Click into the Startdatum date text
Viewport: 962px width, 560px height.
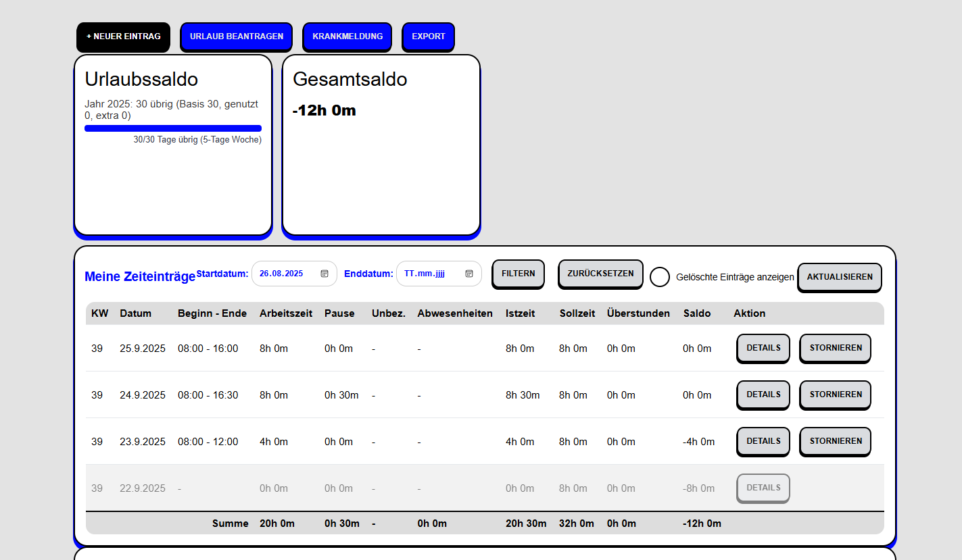[x=281, y=274]
